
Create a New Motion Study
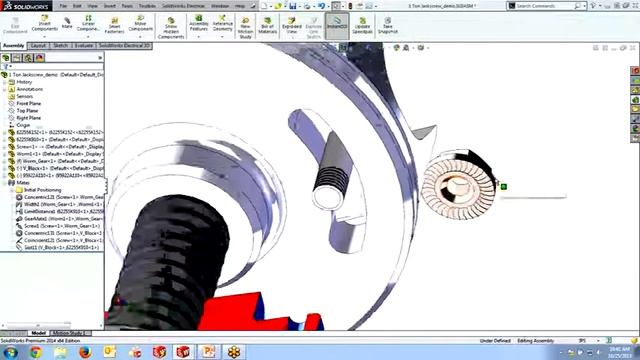point(245,28)
